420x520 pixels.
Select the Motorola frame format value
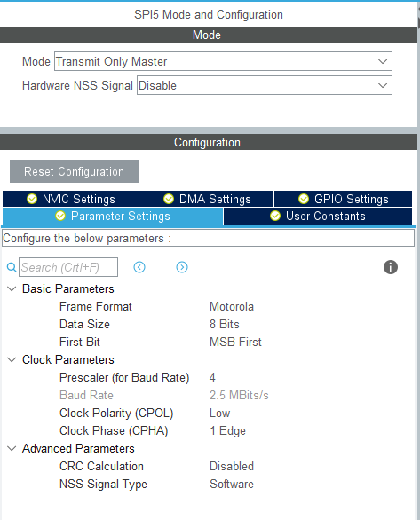tap(232, 307)
